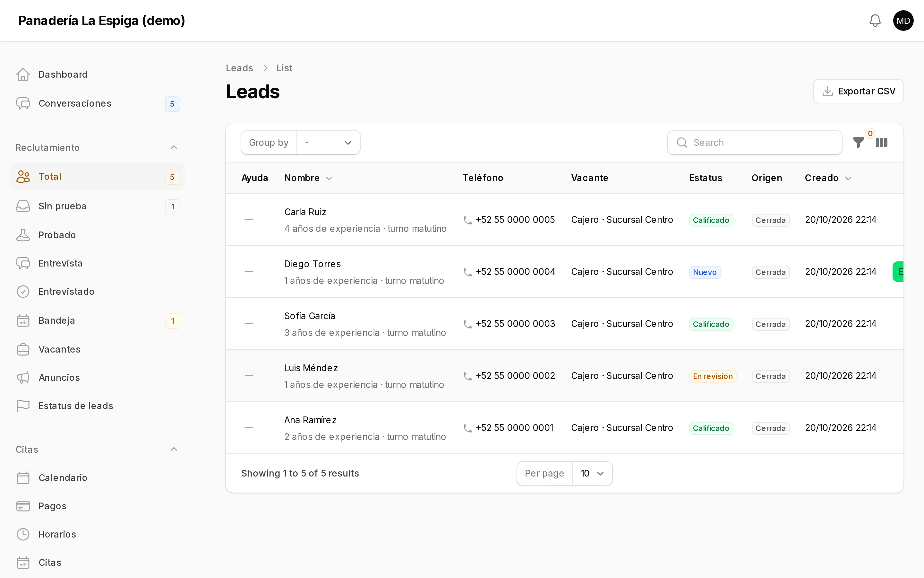Open the Per page dropdown
The image size is (924, 578).
tap(592, 473)
